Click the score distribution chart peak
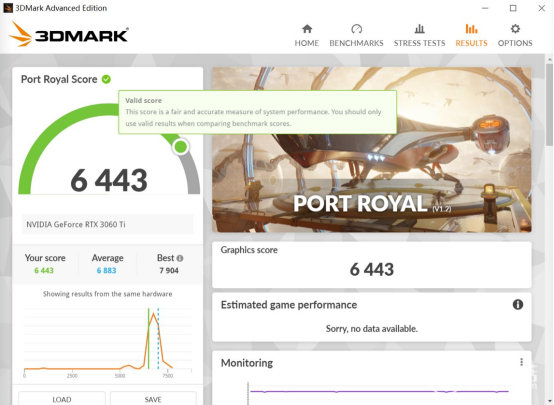The height and width of the screenshot is (405, 554). coord(153,314)
